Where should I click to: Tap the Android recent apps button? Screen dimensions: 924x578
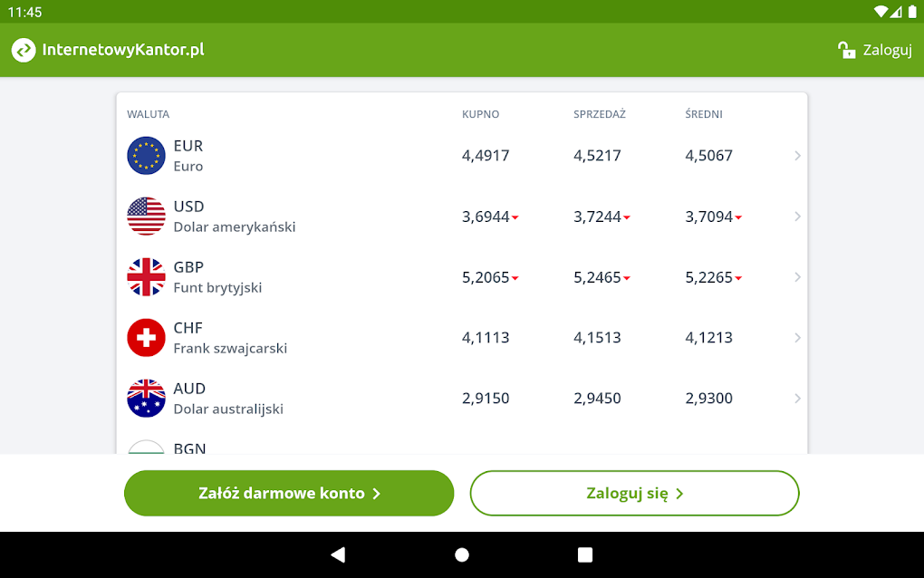pos(585,554)
